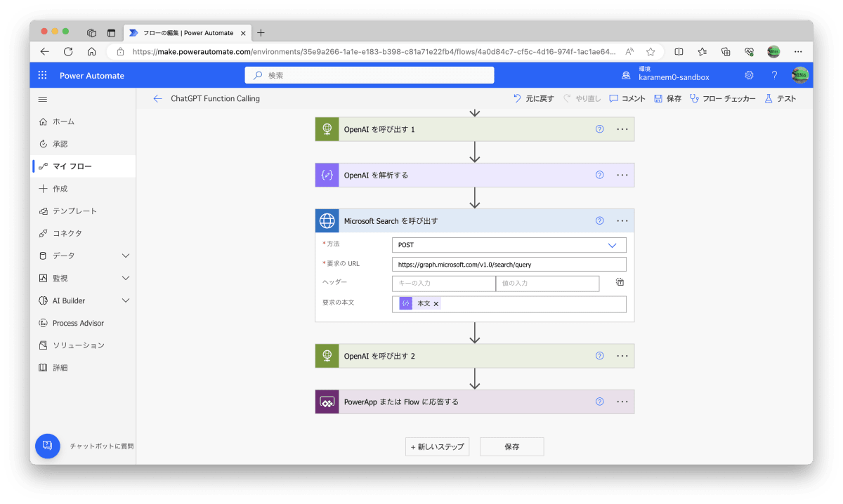Viewport: 843px width, 504px height.
Task: Click the browser home button
Action: [91, 51]
